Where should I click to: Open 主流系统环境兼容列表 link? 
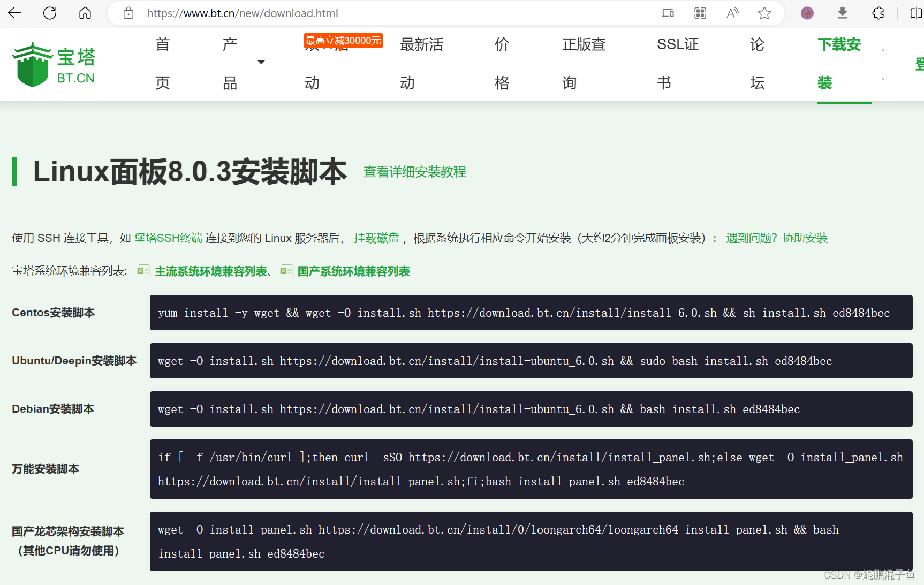pyautogui.click(x=211, y=271)
